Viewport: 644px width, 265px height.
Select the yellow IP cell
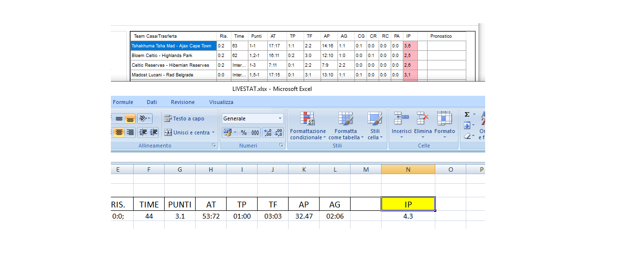(408, 204)
